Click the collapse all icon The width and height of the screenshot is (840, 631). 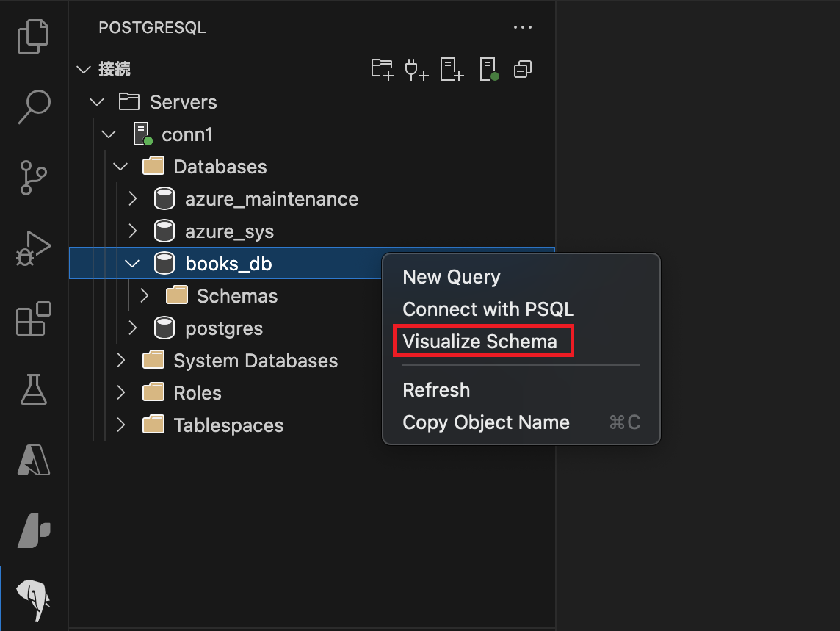[x=523, y=69]
